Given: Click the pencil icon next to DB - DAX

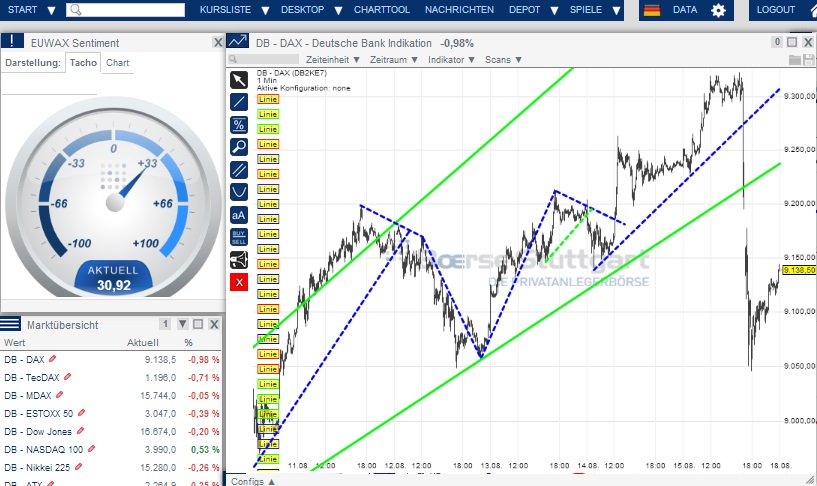Looking at the screenshot, I should (x=53, y=359).
